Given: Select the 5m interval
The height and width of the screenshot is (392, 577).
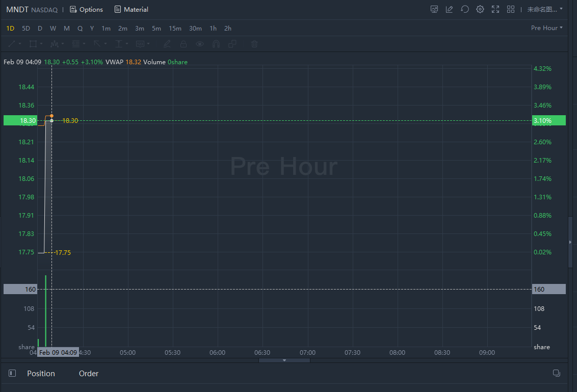Looking at the screenshot, I should (x=156, y=29).
